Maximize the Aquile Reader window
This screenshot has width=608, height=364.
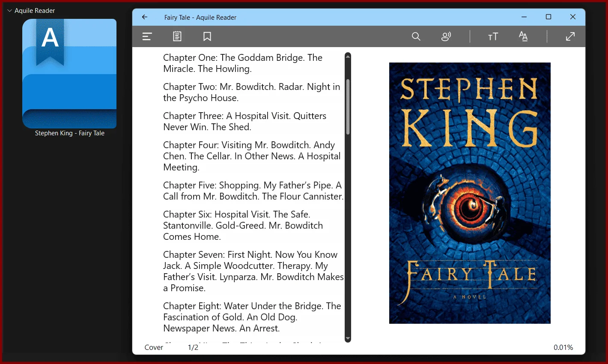click(x=548, y=17)
